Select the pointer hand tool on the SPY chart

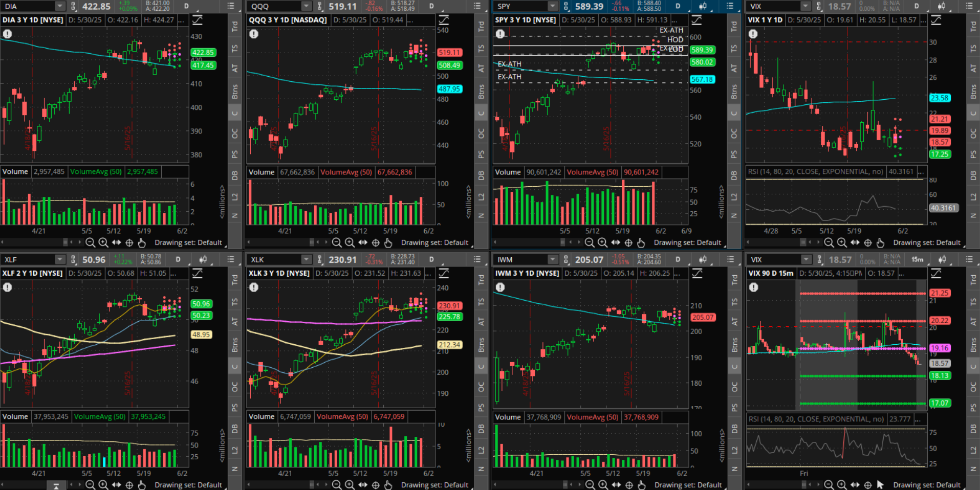pos(641,242)
